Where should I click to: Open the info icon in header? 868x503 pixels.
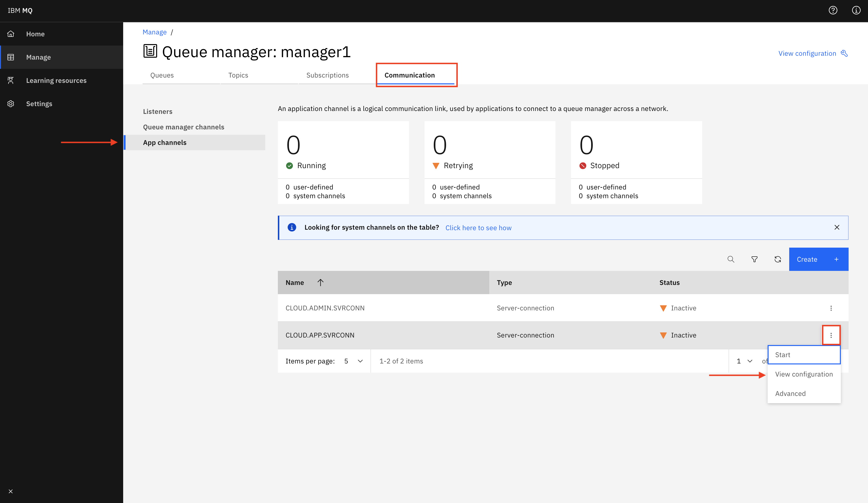click(856, 10)
